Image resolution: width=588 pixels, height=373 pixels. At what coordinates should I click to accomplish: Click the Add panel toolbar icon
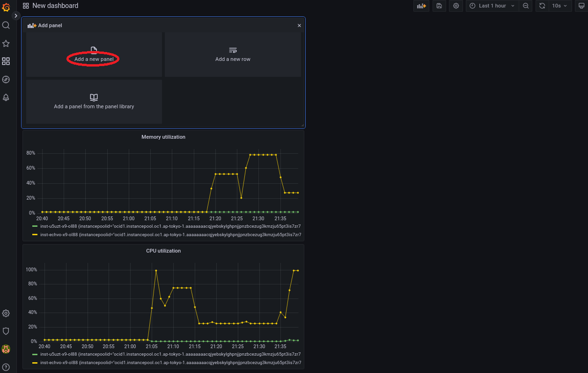pos(421,6)
